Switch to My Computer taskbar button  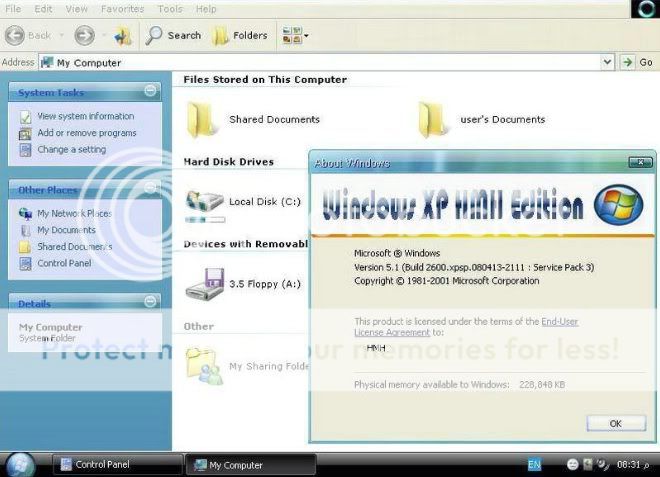(250, 465)
